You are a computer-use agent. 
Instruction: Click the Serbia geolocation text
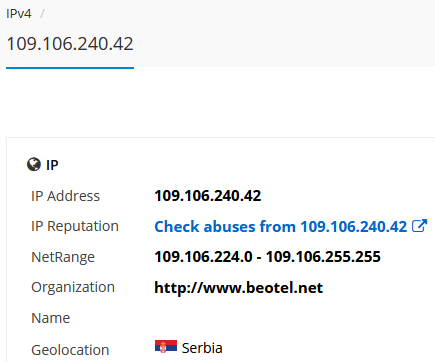tap(202, 348)
